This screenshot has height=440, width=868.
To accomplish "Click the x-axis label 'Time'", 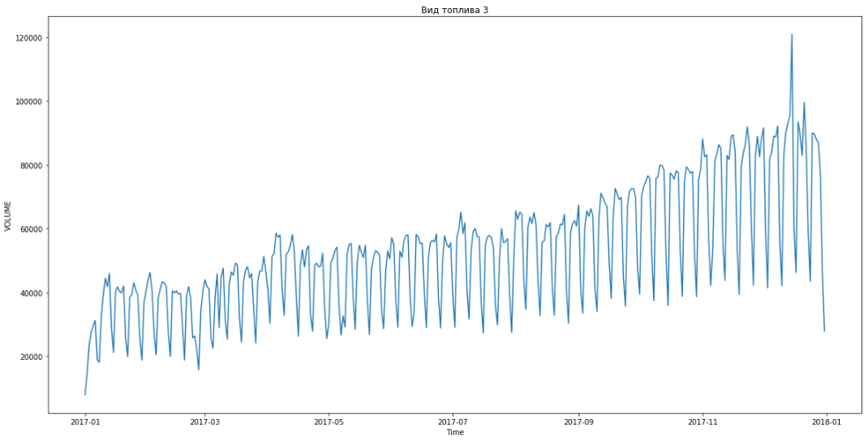I will tap(455, 432).
